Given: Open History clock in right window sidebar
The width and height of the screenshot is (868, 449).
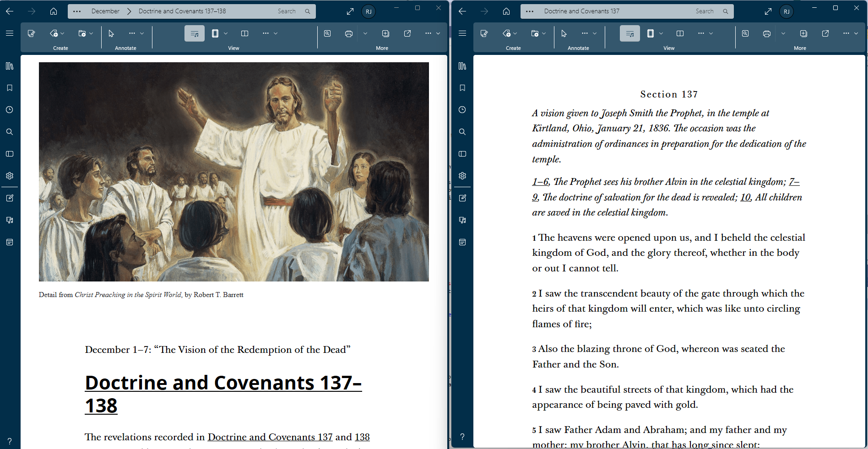Looking at the screenshot, I should pyautogui.click(x=462, y=110).
